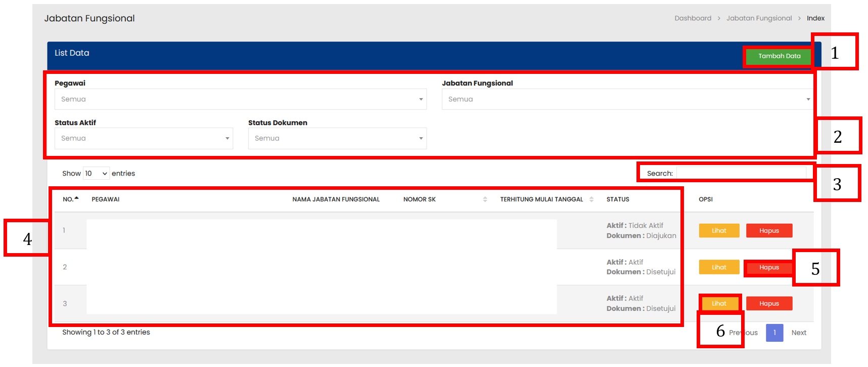Delete row 3 with Hapus button
Image resolution: width=868 pixels, height=367 pixels.
[768, 304]
